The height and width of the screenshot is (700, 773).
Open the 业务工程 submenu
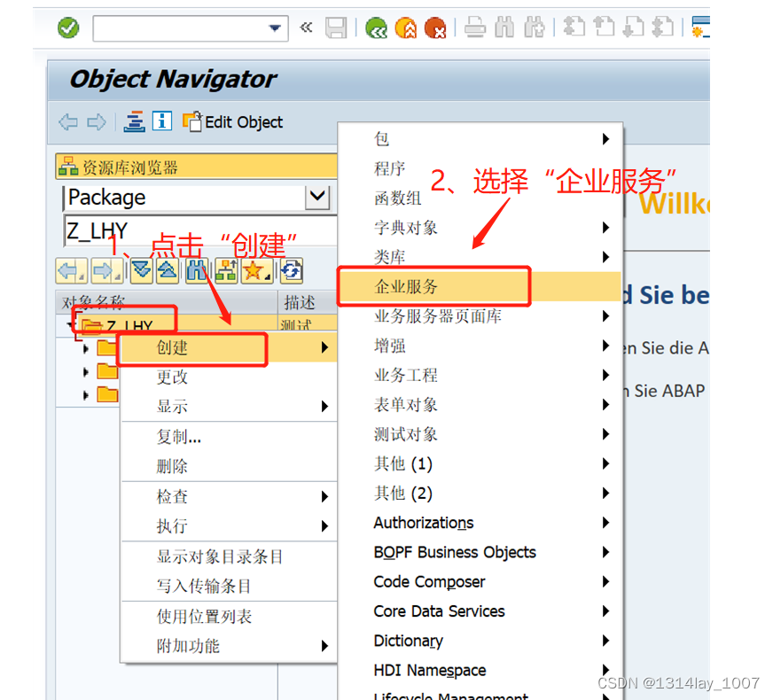coord(480,376)
